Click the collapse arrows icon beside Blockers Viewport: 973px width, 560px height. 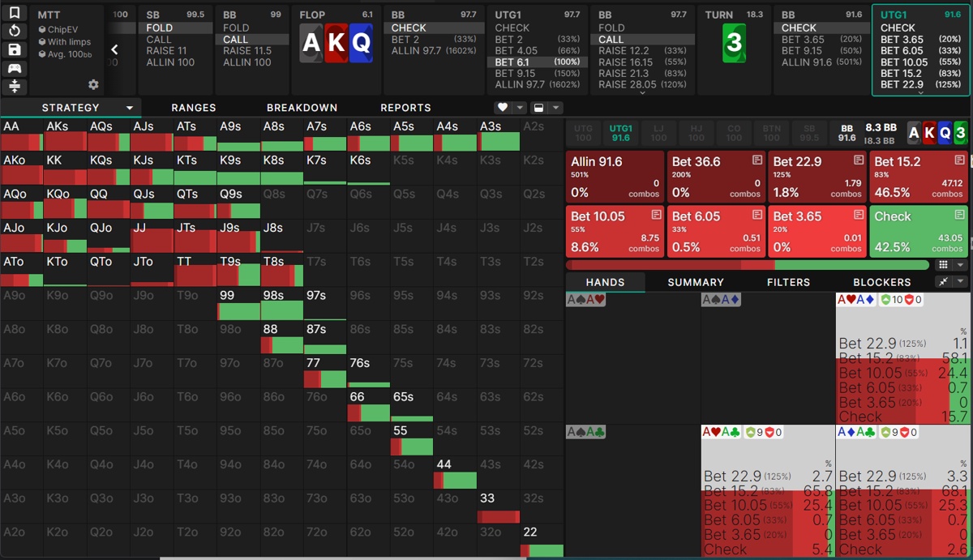[942, 282]
